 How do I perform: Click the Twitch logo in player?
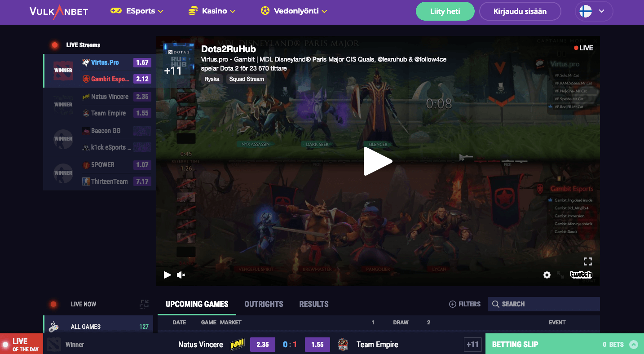[581, 275]
